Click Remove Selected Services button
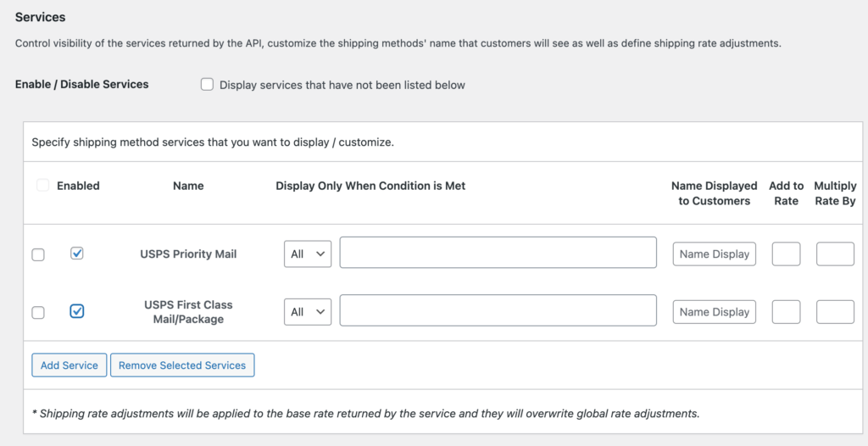Screen dimensions: 868x446 pyautogui.click(x=182, y=365)
